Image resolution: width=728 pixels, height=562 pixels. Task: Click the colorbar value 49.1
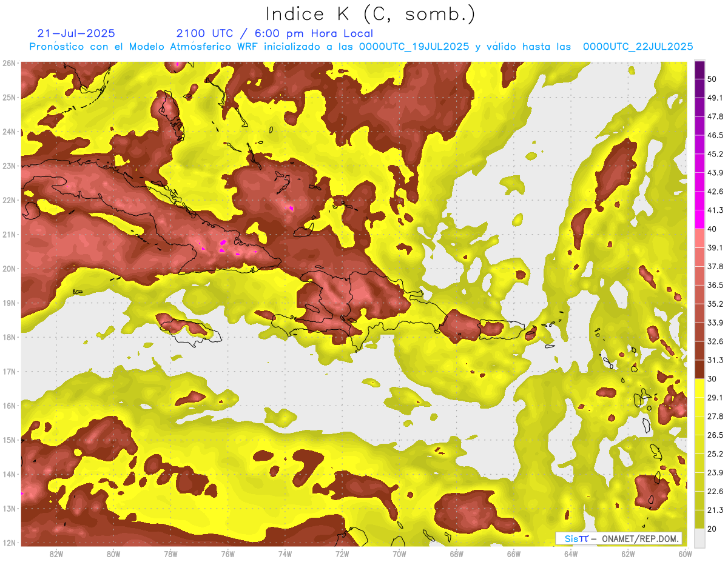715,98
